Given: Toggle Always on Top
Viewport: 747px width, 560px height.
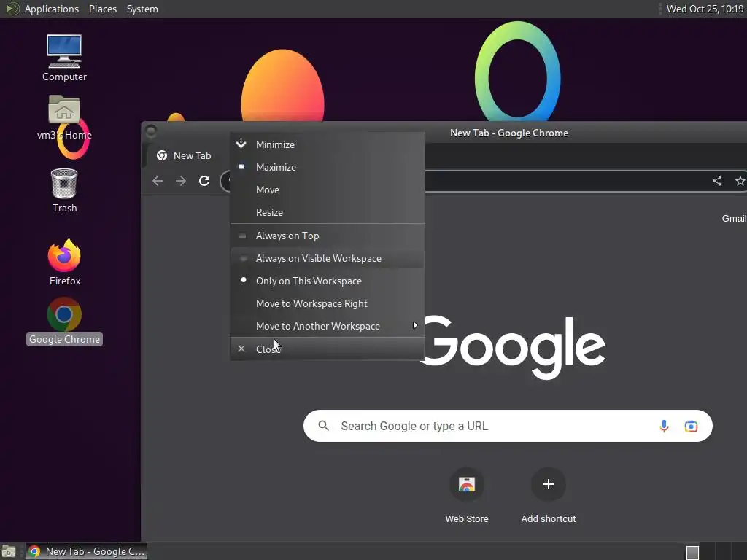Looking at the screenshot, I should (x=328, y=236).
